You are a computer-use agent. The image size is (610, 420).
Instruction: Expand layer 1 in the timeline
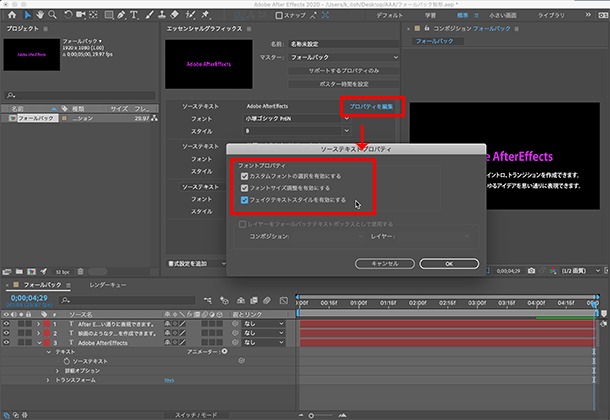(39, 324)
